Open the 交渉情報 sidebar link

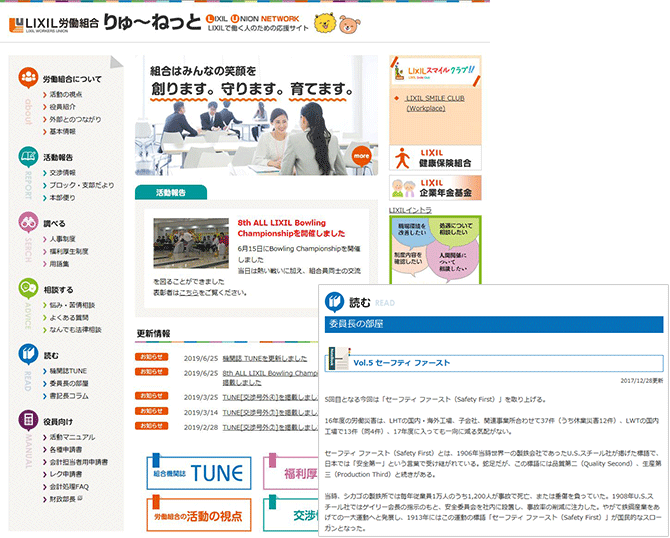click(x=62, y=173)
